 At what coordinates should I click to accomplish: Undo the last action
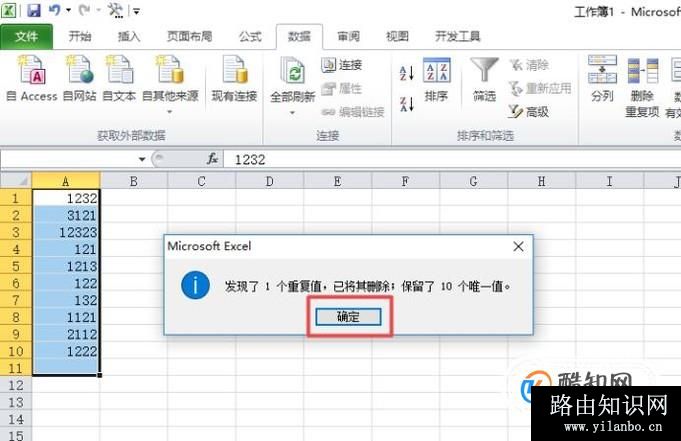pyautogui.click(x=55, y=10)
